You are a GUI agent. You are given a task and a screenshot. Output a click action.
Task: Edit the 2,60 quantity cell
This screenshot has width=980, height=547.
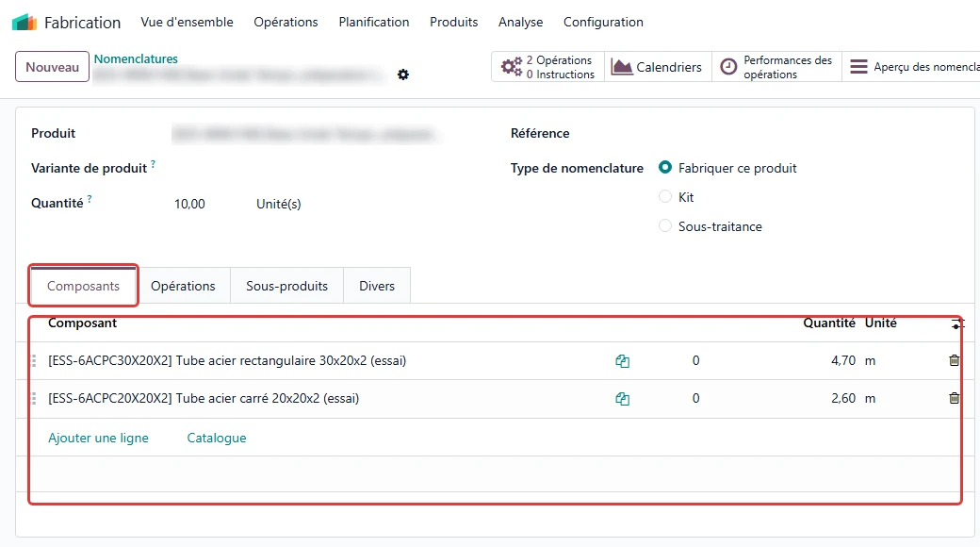843,398
